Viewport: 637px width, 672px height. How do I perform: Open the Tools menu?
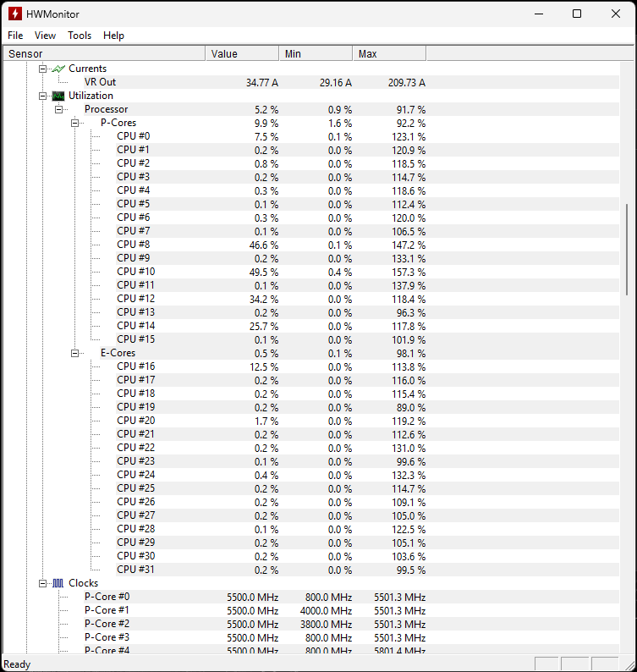80,36
